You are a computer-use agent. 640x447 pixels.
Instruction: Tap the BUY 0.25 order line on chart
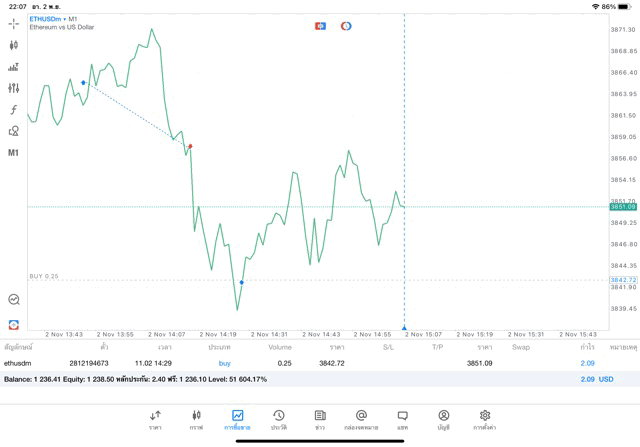click(44, 276)
